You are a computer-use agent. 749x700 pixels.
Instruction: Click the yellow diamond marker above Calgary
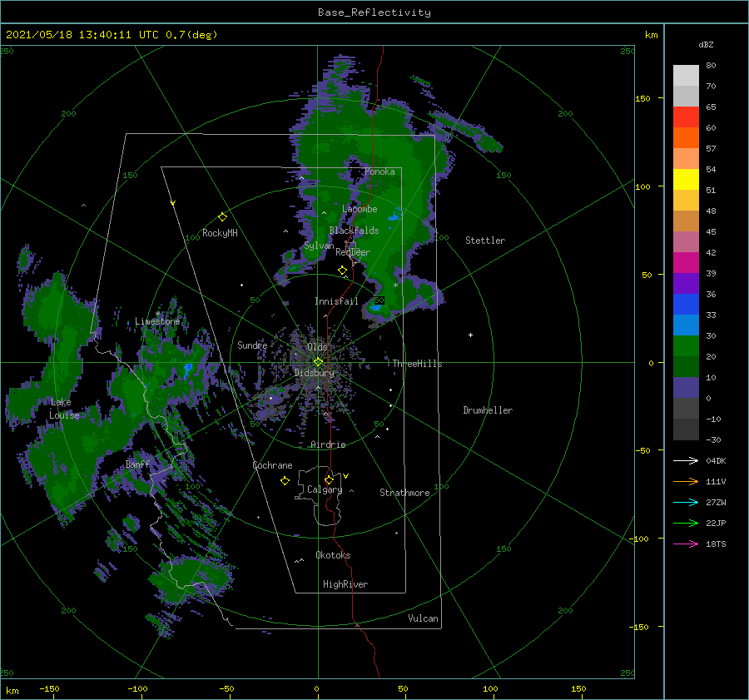[329, 479]
